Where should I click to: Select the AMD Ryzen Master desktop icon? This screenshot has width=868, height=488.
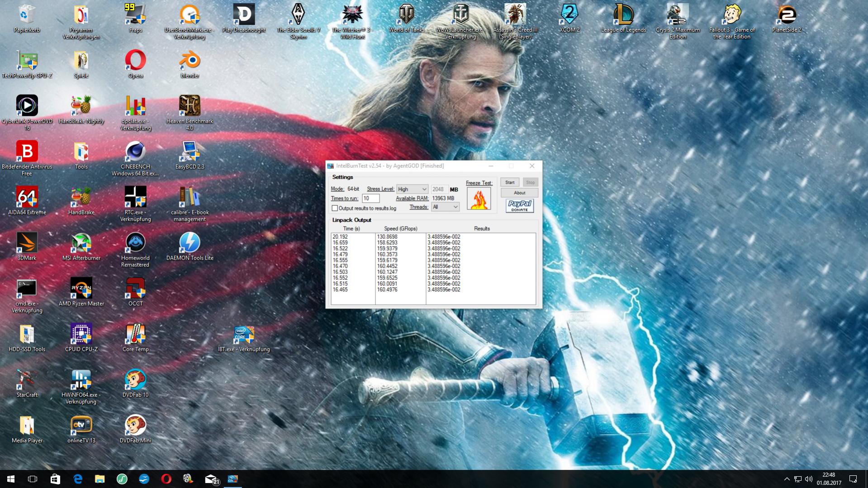point(81,292)
